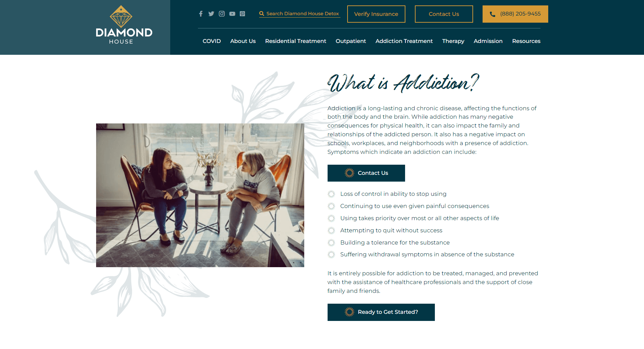Open the Facebook social icon

click(201, 14)
